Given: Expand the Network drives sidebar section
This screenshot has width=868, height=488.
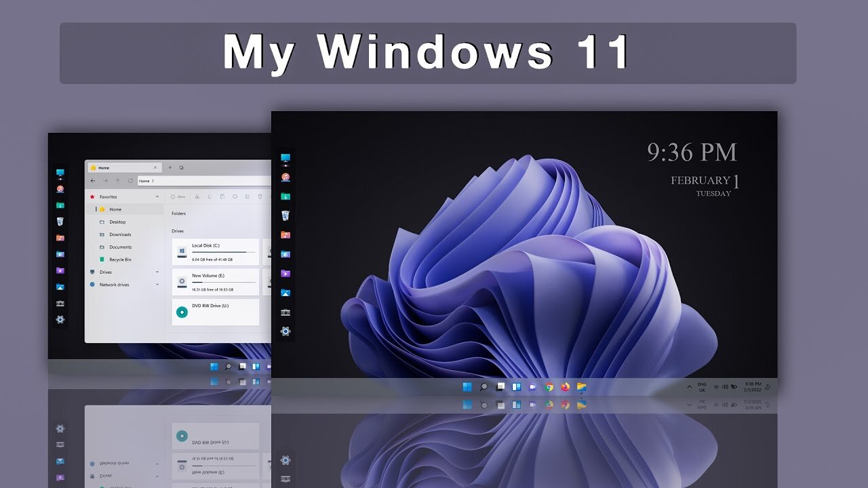Looking at the screenshot, I should (x=157, y=285).
